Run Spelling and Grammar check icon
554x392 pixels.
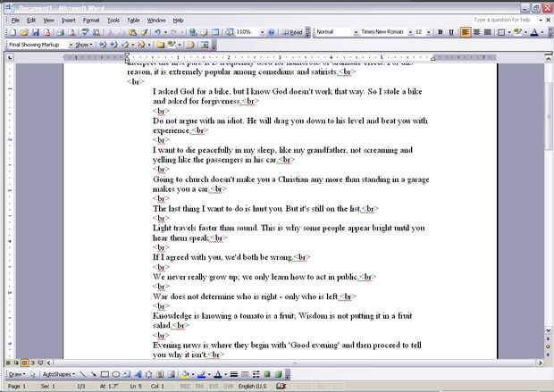point(85,32)
